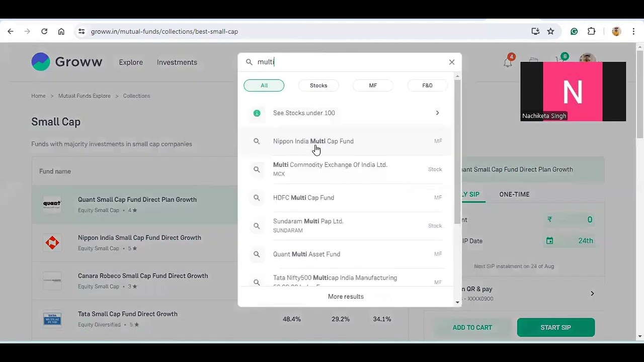Click Home breadcrumb link
Viewport: 644px width, 362px height.
point(38,96)
